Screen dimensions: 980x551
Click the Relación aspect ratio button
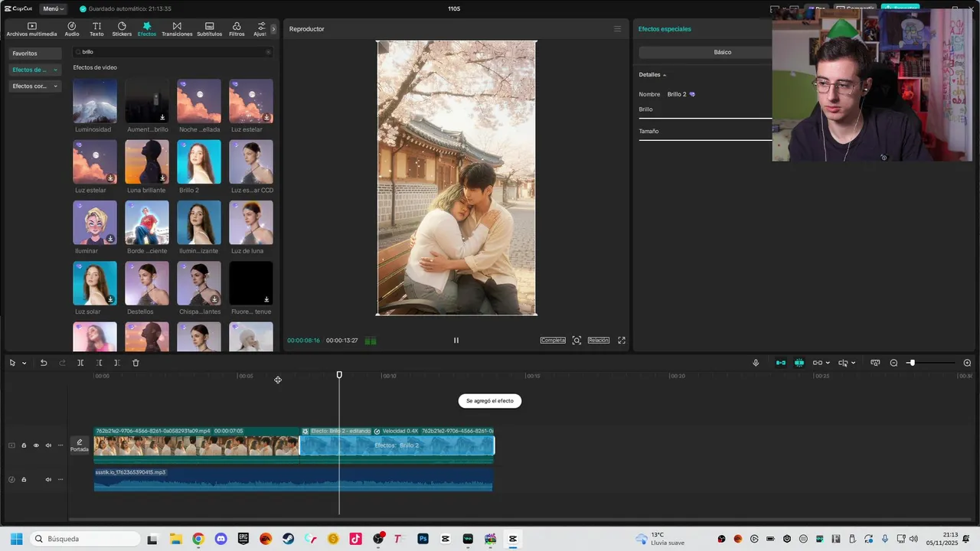(x=599, y=341)
